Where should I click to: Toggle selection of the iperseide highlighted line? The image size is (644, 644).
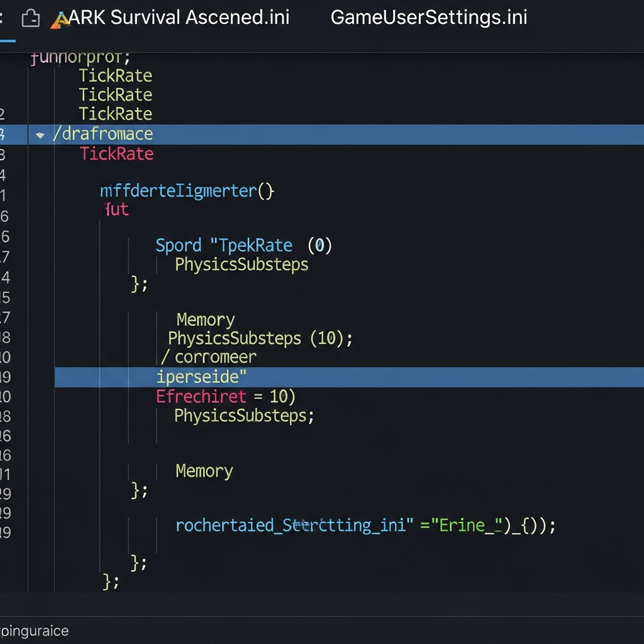coord(201,376)
